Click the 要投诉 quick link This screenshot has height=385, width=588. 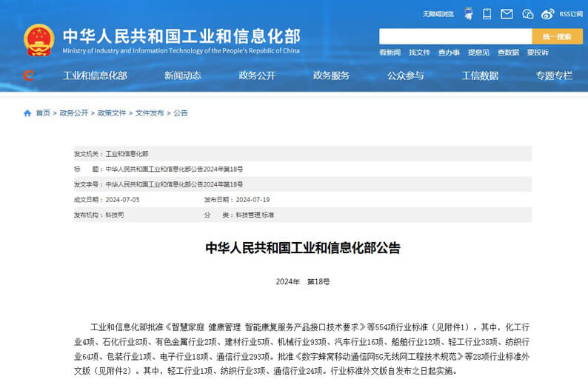(538, 53)
